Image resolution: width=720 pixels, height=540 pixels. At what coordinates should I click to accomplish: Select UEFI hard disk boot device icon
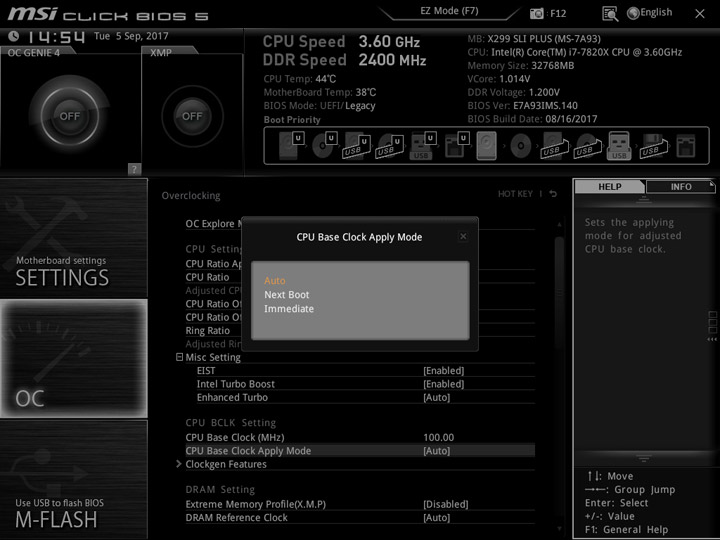click(291, 145)
